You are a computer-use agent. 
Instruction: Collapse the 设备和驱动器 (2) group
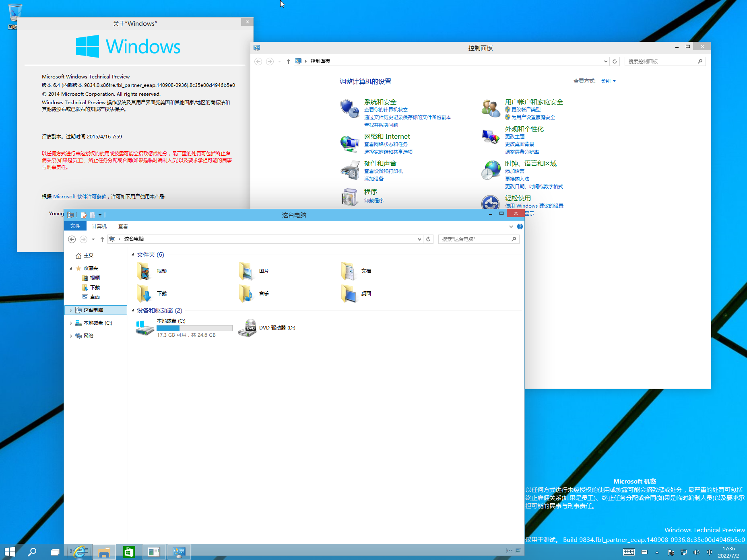click(x=133, y=311)
